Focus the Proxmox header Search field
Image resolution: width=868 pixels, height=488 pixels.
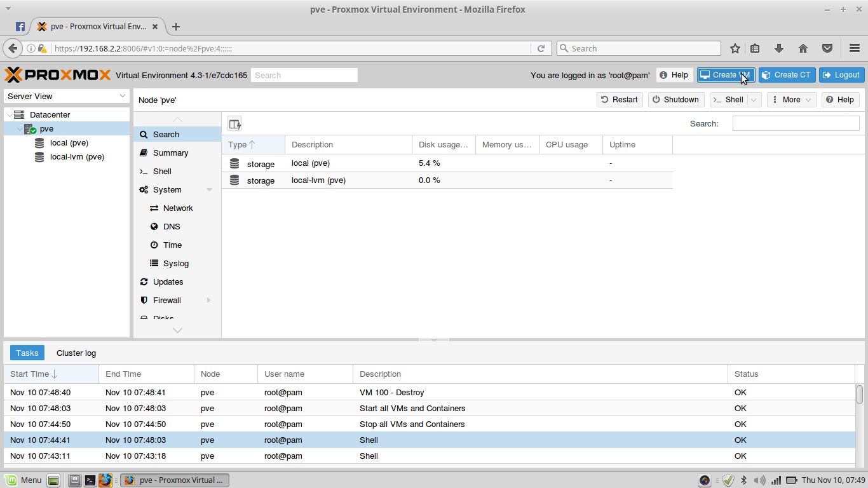coord(304,75)
